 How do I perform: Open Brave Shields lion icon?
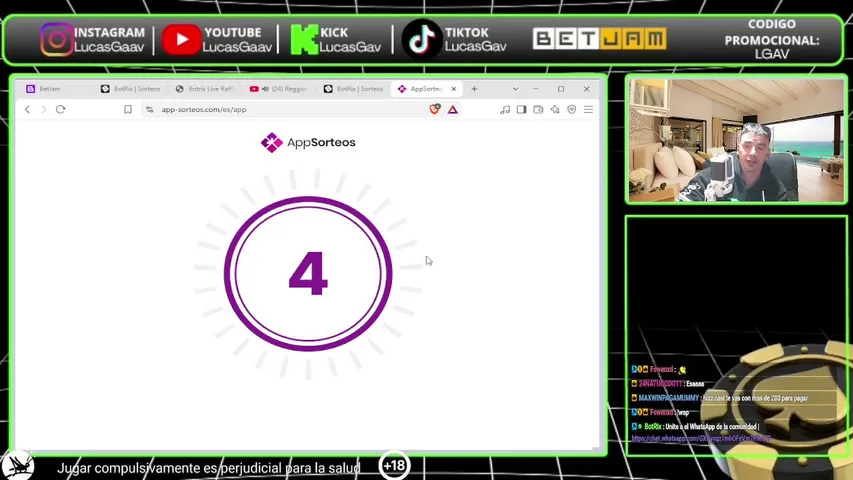(434, 109)
